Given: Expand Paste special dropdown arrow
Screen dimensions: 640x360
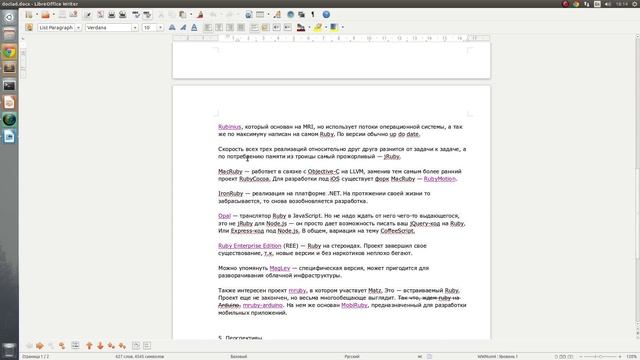Looking at the screenshot, I should [191, 15].
